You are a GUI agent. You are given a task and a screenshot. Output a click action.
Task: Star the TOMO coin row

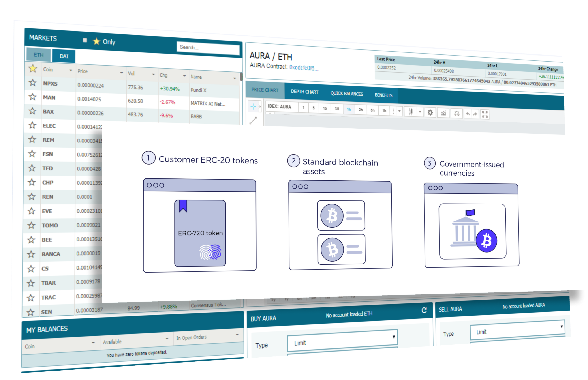(x=31, y=225)
